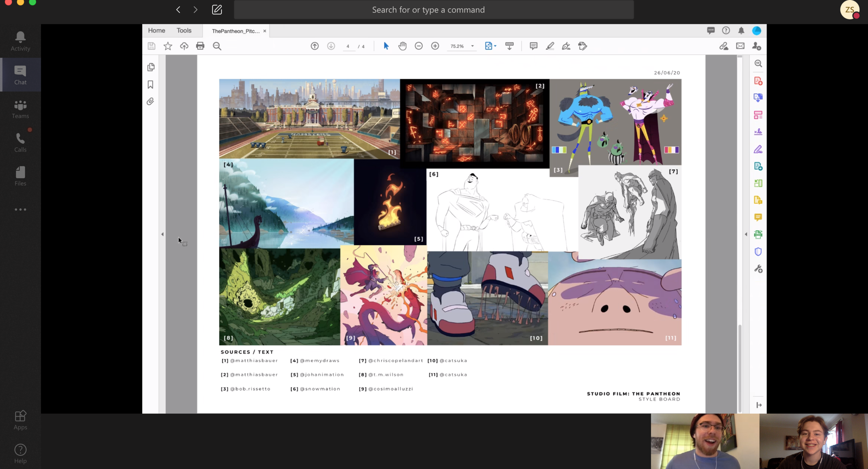This screenshot has height=469, width=868.
Task: Share the file with other people
Action: click(757, 46)
